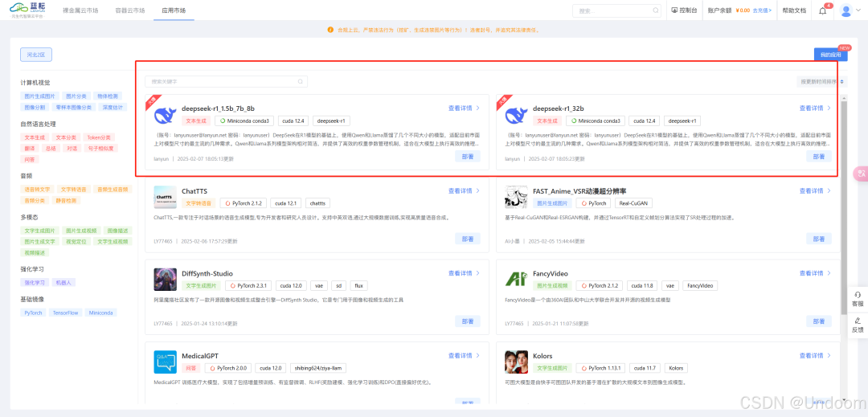The image size is (868, 417).
Task: Filter by 深度估计 tag
Action: (113, 108)
